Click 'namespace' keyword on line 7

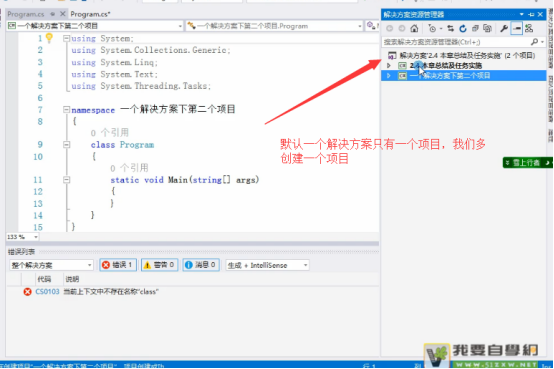coord(93,110)
